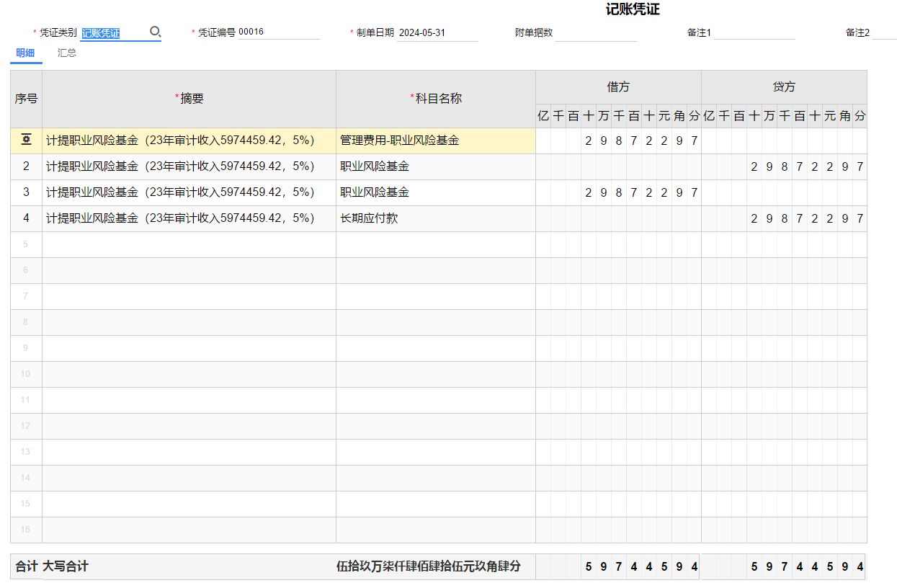Click the search icon beside 凭证类别
Viewport: 897px width, 588px height.
(x=155, y=32)
